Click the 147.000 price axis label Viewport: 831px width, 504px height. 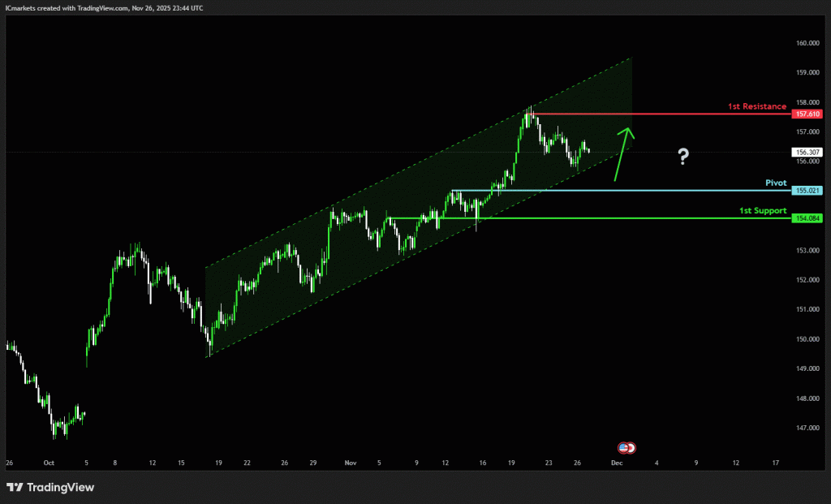tap(807, 429)
